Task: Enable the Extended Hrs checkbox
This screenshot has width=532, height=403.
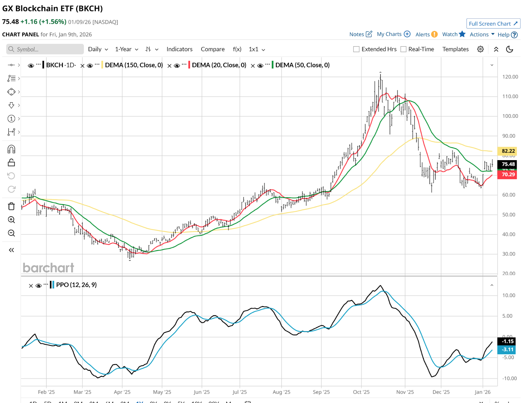Action: click(x=356, y=49)
